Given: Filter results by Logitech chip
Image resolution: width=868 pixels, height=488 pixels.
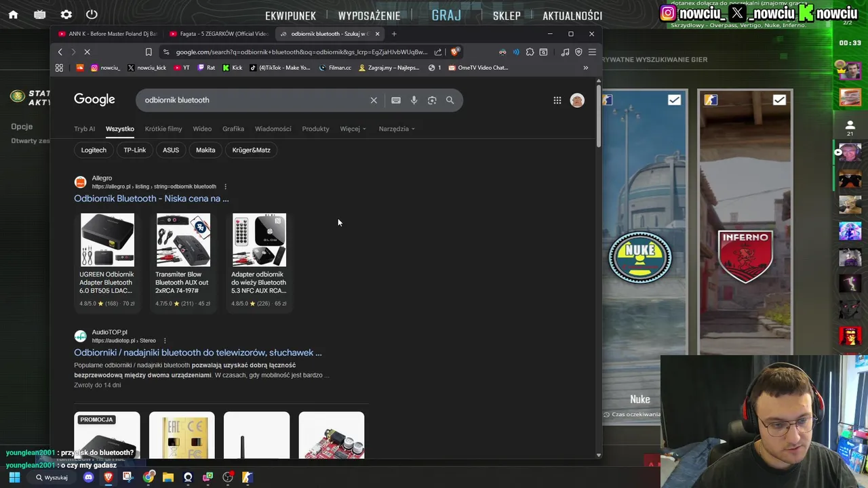Looking at the screenshot, I should [94, 150].
